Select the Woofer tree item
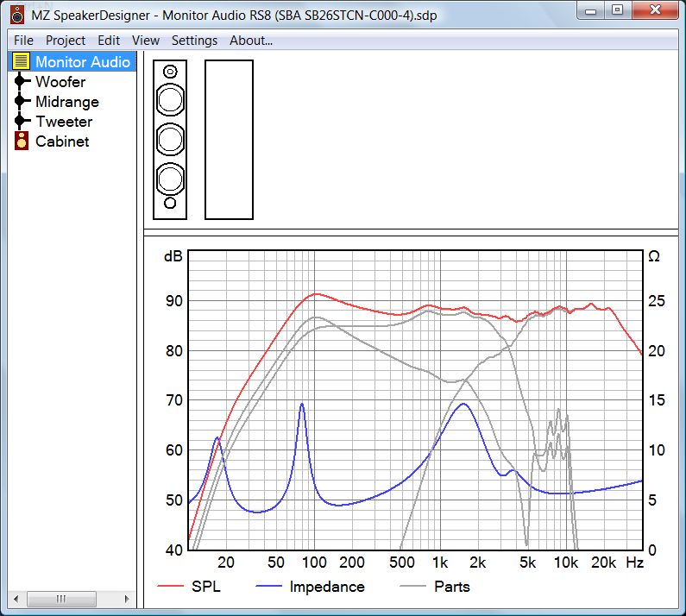This screenshot has width=686, height=616. [x=60, y=82]
